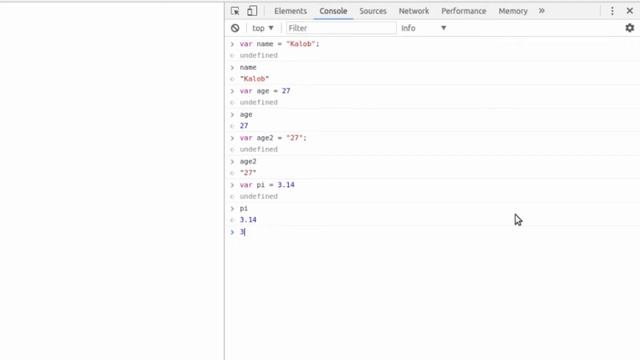Click the output string "Kalob"
The width and height of the screenshot is (640, 360).
click(254, 79)
